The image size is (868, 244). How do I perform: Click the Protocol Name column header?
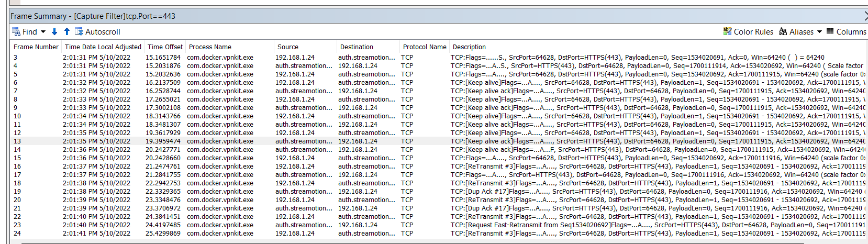pyautogui.click(x=425, y=47)
